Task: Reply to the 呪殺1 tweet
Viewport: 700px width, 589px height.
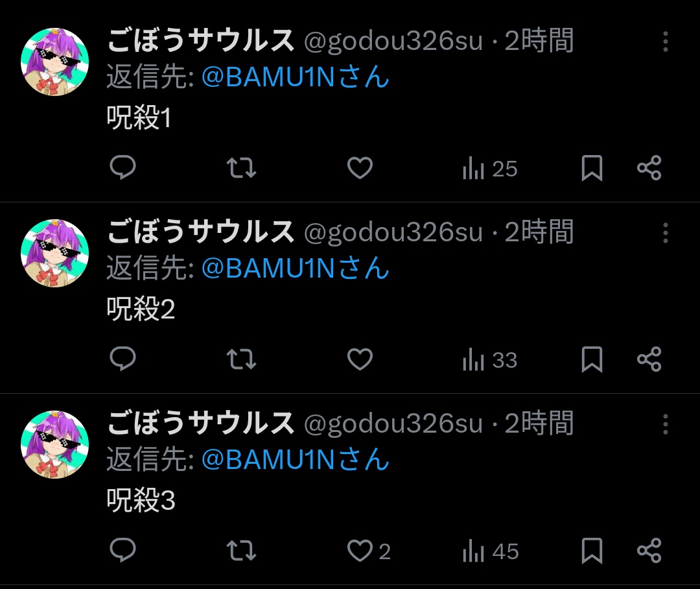Action: click(x=122, y=167)
